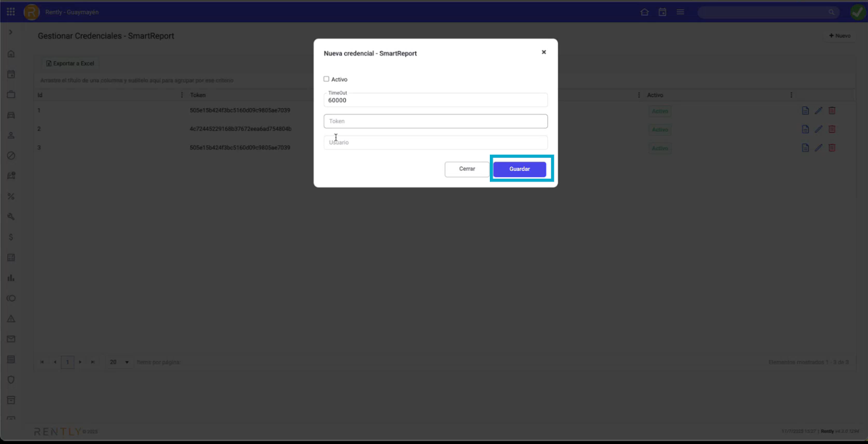Expand the left sidebar with chevron
Screen dimensions: 868x444
coord(10,33)
